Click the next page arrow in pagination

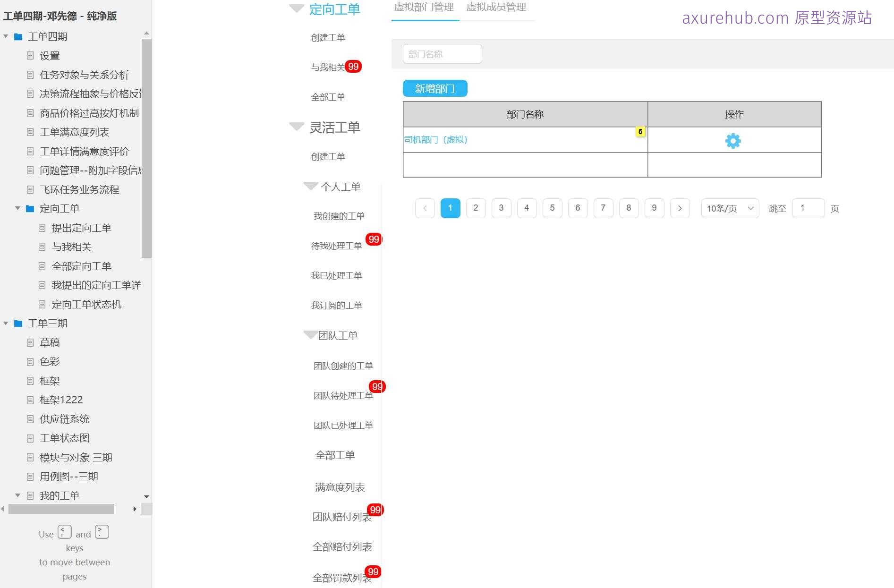pos(680,208)
